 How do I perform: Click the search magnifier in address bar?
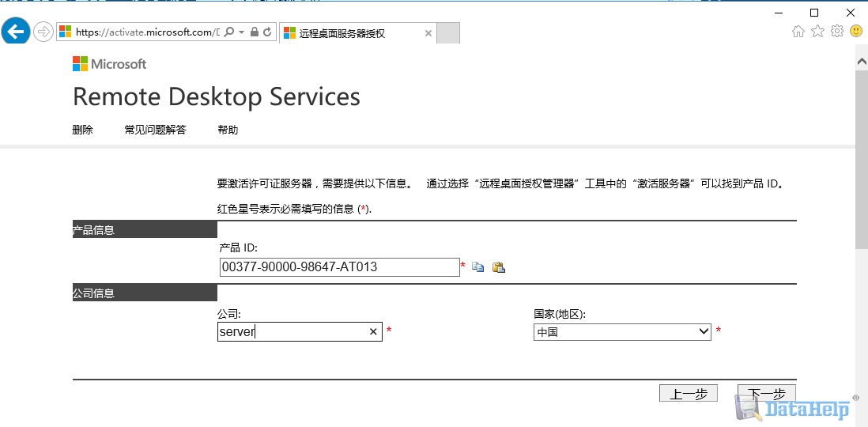coord(230,32)
